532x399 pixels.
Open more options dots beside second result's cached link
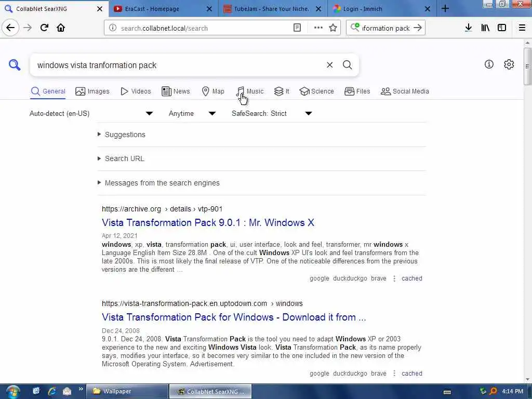point(394,374)
